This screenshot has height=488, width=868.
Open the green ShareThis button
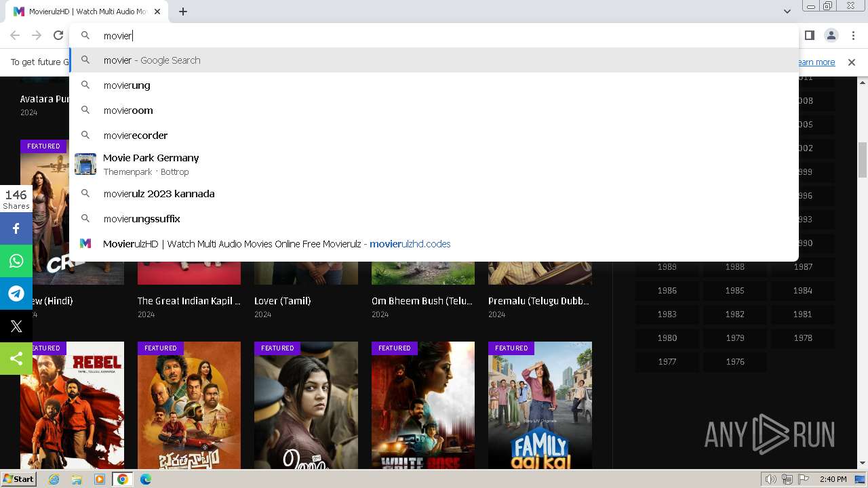(16, 359)
